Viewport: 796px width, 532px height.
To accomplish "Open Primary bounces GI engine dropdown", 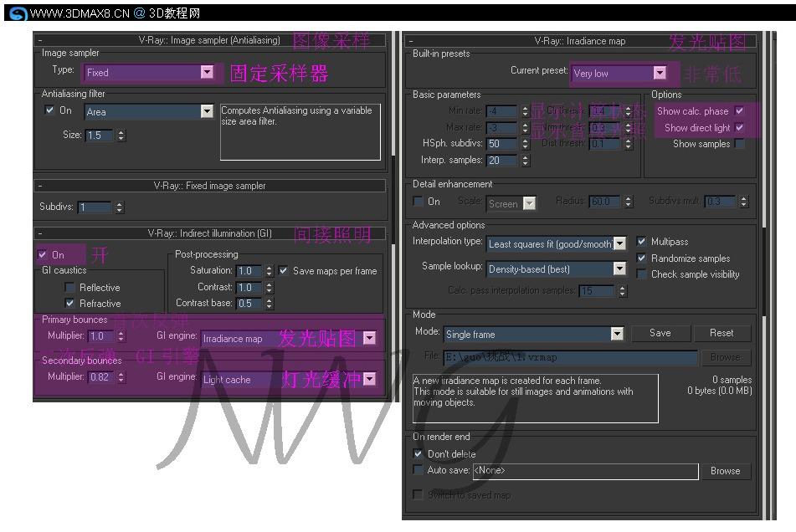I will (x=288, y=338).
